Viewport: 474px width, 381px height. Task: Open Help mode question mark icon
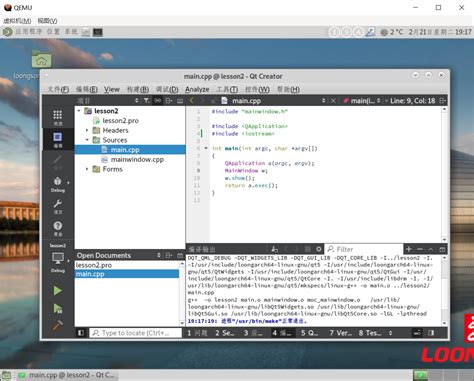(58, 228)
